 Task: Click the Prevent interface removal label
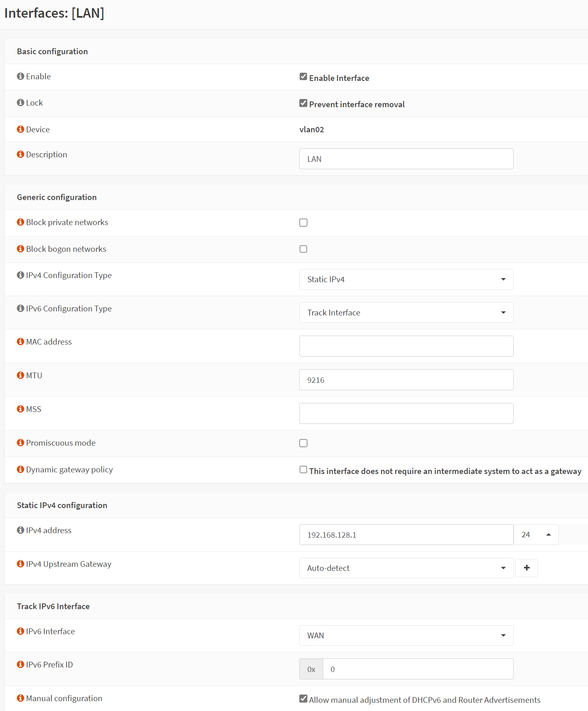pos(357,104)
